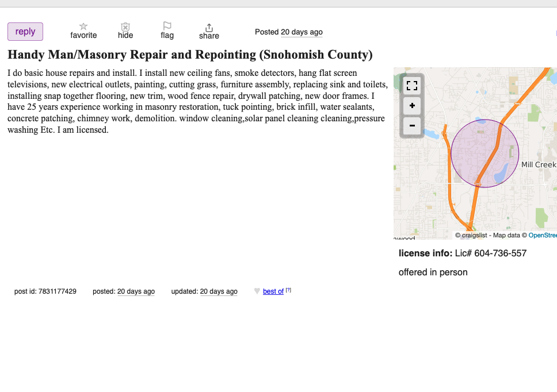The image size is (557, 392).
Task: Click the purple reply button
Action: coord(25,32)
